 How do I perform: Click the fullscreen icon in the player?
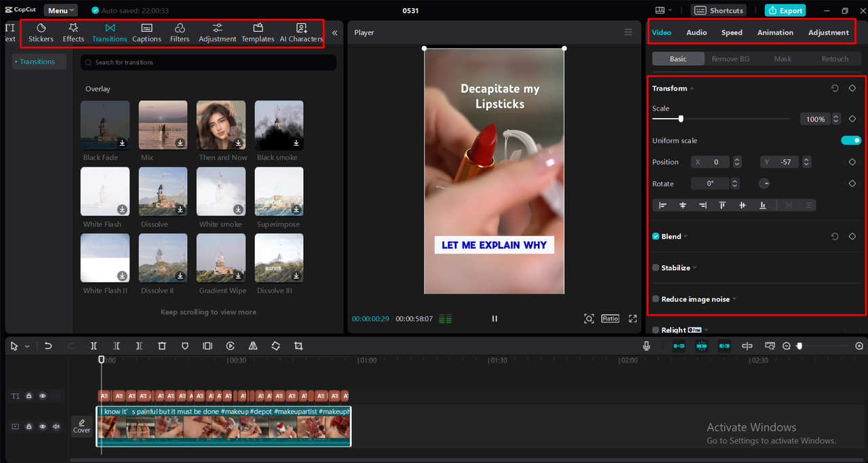point(633,319)
